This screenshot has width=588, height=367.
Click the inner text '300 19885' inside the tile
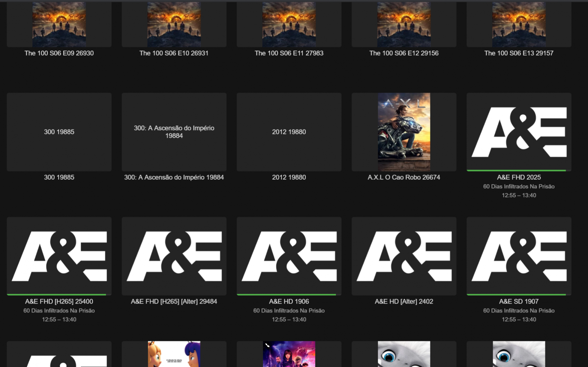(59, 132)
